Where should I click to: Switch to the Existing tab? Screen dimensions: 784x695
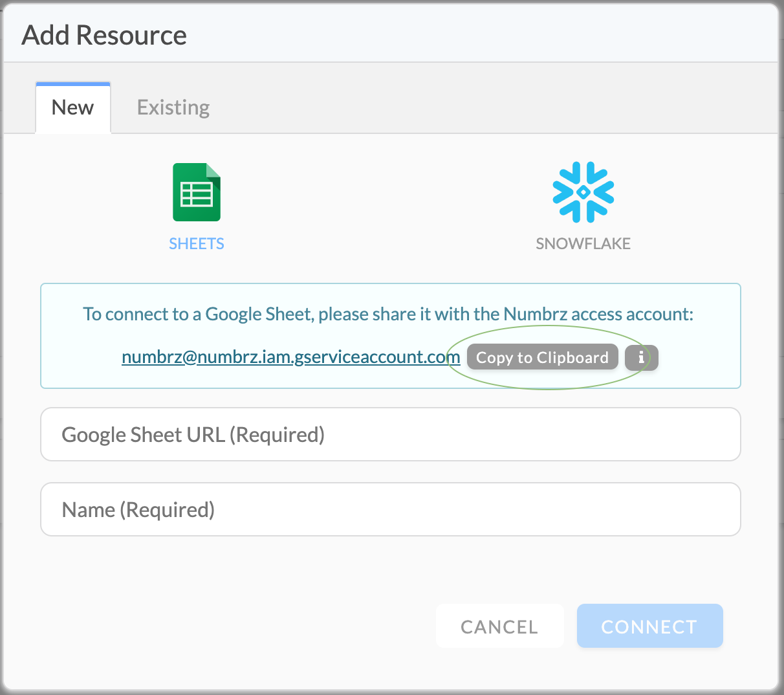pyautogui.click(x=173, y=107)
